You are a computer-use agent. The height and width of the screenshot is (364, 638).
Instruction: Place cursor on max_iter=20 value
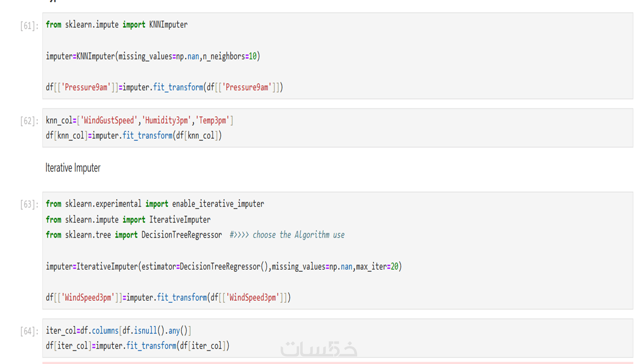tap(394, 266)
